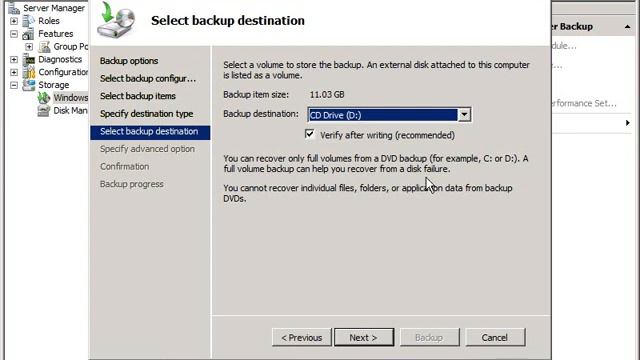Click the 11.03 GB backup size value
This screenshot has width=640, height=360.
pos(327,95)
